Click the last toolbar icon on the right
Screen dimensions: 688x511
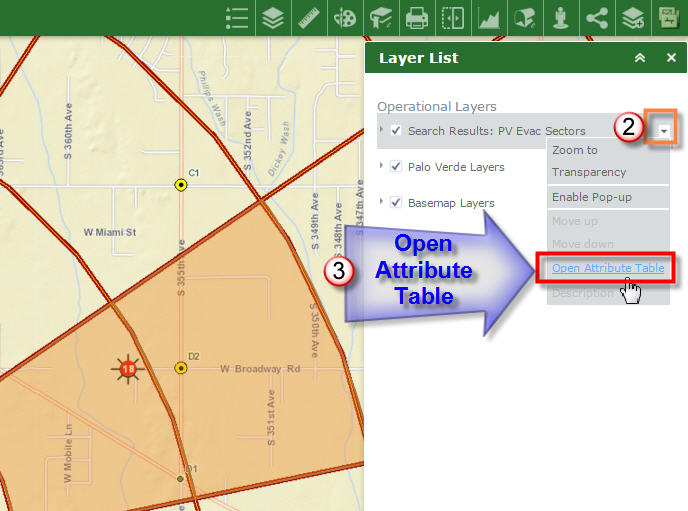(x=669, y=18)
